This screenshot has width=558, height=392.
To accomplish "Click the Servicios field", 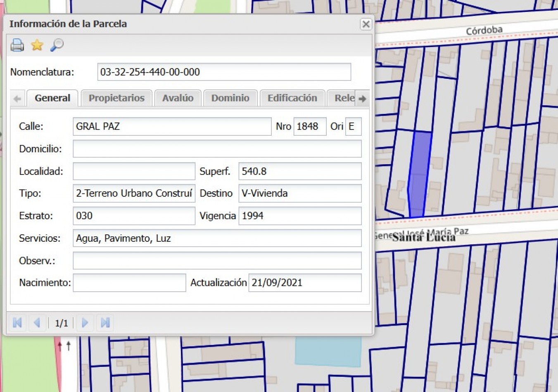I will (x=217, y=238).
